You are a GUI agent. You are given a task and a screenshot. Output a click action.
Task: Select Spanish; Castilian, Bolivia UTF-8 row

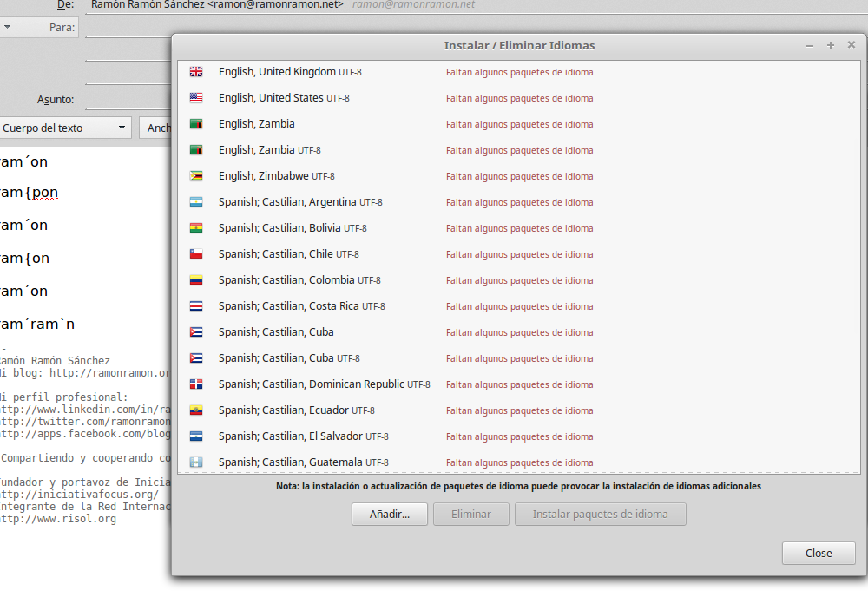click(x=293, y=228)
